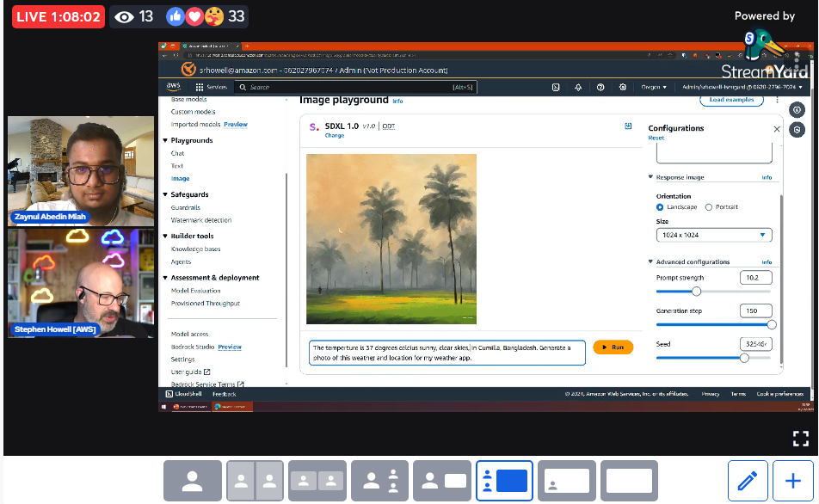Select Portrait orientation radio button
The height and width of the screenshot is (504, 819).
(709, 207)
